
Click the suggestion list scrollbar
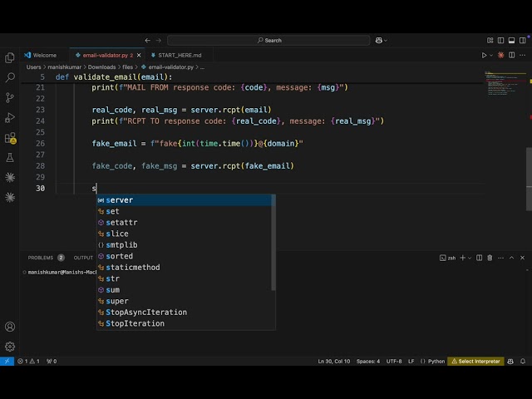(273, 243)
